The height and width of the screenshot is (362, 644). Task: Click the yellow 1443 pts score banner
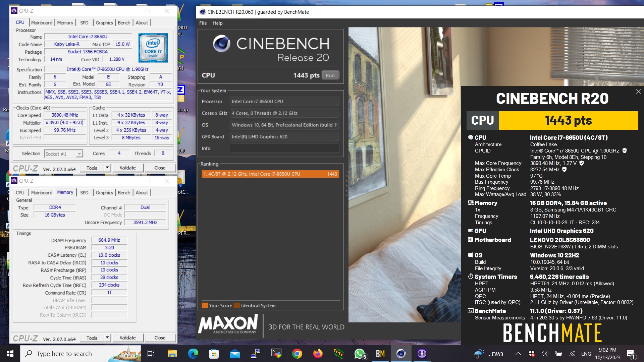click(568, 121)
